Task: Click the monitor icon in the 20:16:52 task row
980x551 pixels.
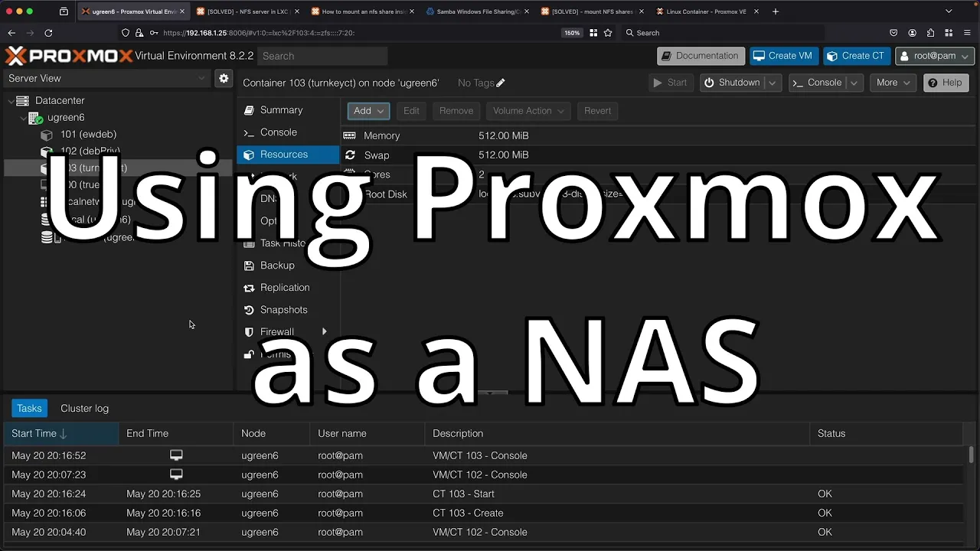Action: click(176, 455)
